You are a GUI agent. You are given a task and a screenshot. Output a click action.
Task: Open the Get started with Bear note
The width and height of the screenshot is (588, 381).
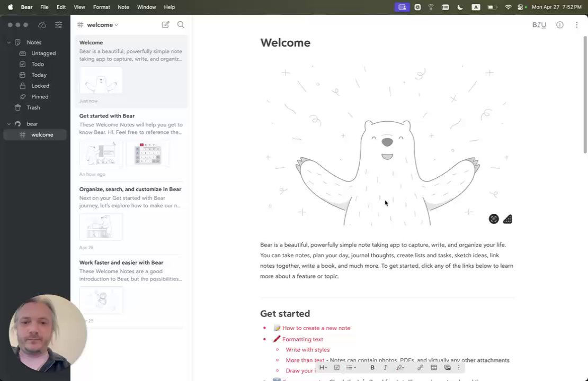click(131, 146)
